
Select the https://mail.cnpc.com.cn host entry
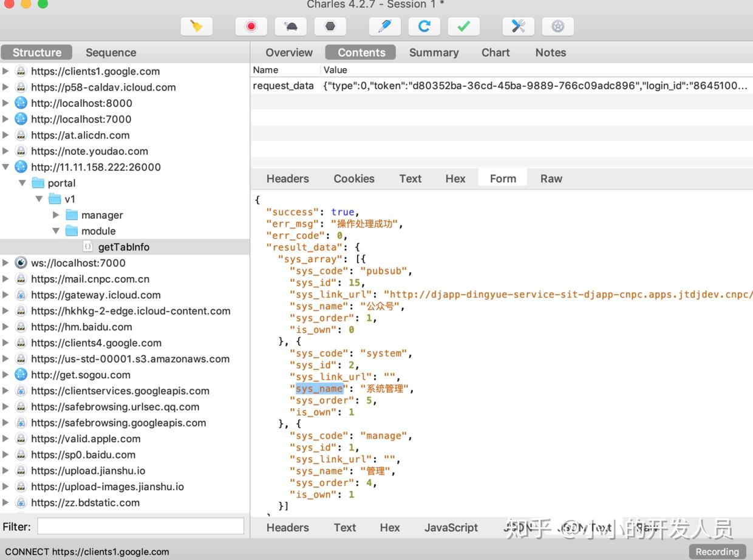point(90,279)
